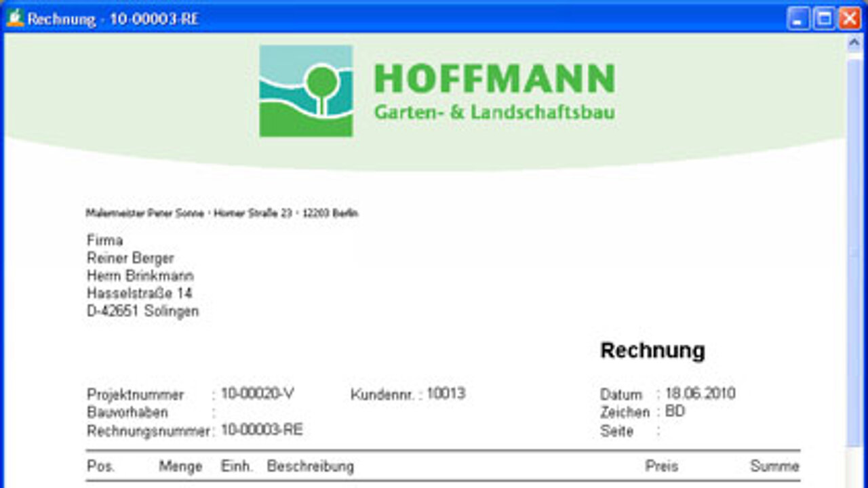The height and width of the screenshot is (488, 868).
Task: Close the Rechnung window
Action: (849, 18)
